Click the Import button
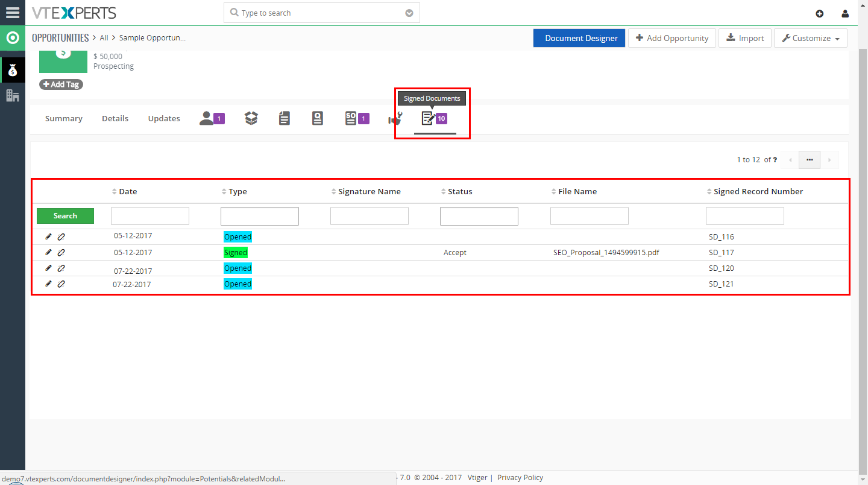868x485 pixels. point(745,38)
